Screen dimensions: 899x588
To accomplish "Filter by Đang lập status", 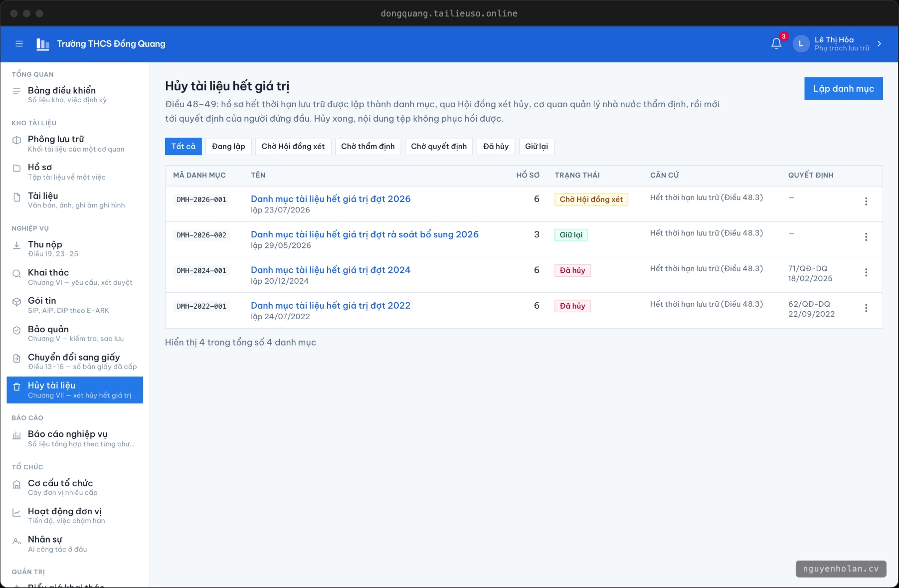I will [228, 146].
